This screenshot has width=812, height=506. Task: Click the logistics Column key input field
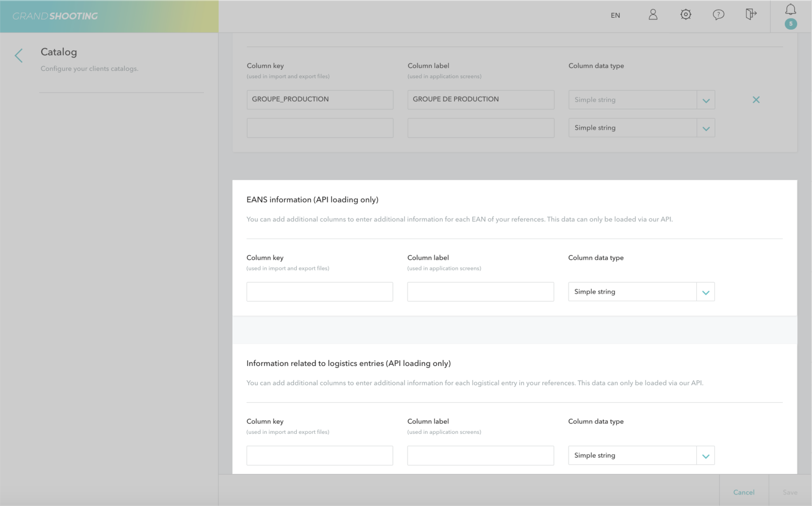click(320, 455)
